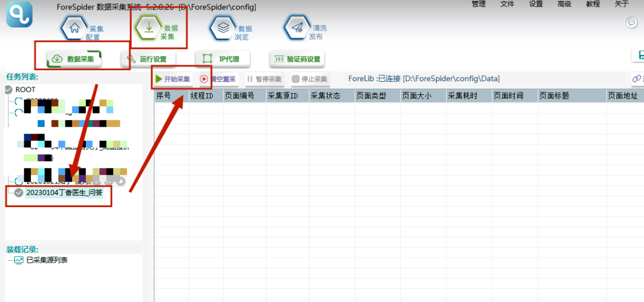Click the ForeSpider app logo

coord(19,14)
